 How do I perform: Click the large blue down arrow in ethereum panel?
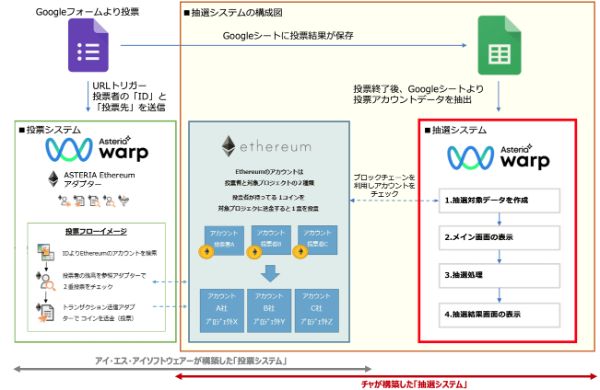pos(270,274)
